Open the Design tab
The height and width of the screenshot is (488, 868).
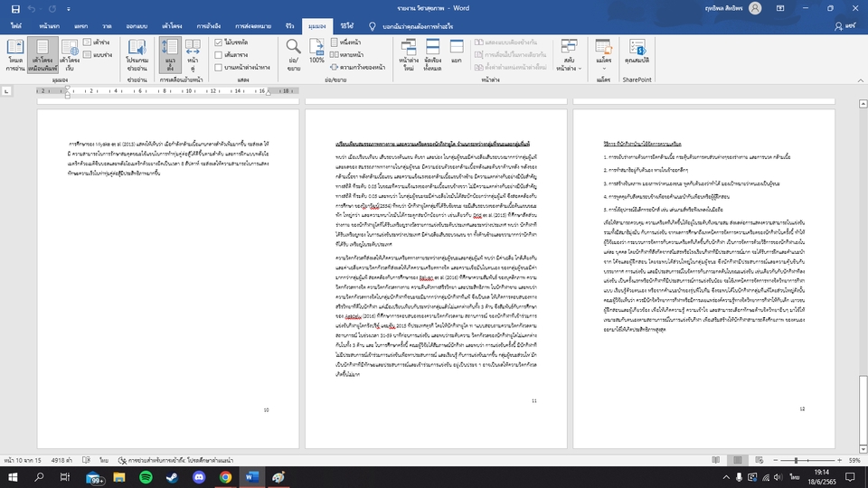pos(137,26)
